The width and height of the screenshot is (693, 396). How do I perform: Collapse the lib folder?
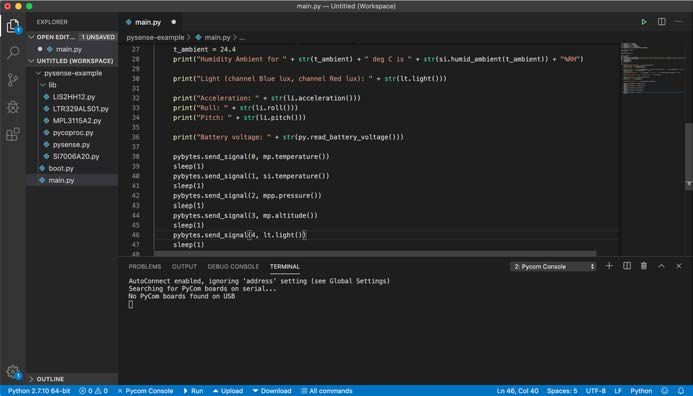click(72, 85)
